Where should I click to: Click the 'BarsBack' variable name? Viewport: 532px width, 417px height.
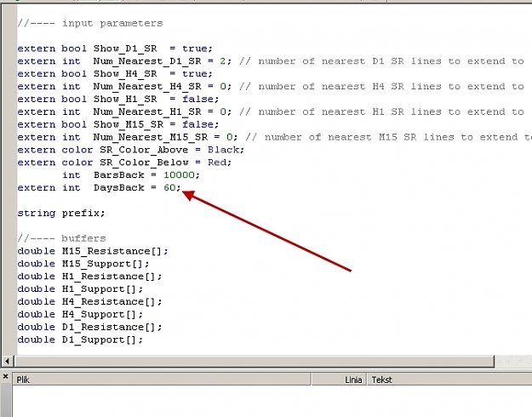(x=119, y=175)
